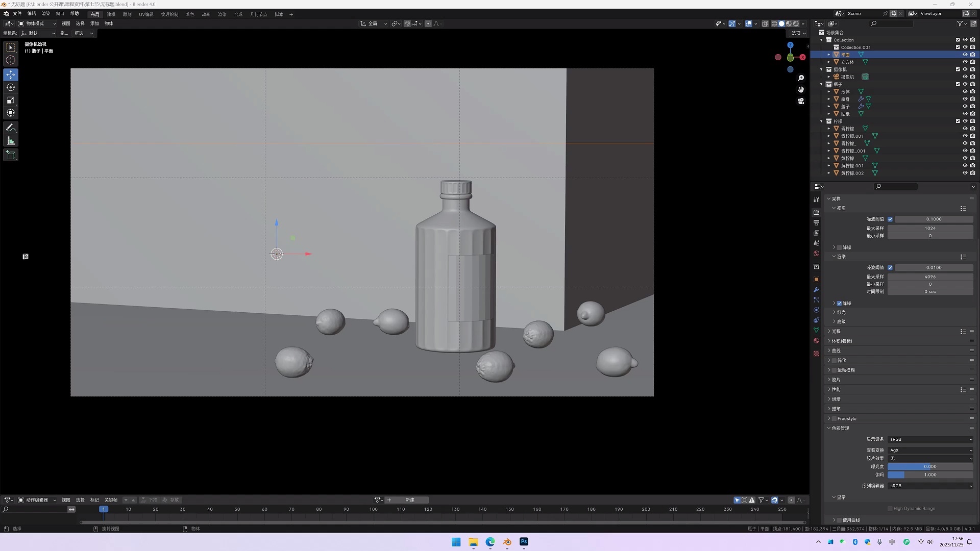Select the Measure tool in the toolbar
The width and height of the screenshot is (980, 551).
click(11, 140)
